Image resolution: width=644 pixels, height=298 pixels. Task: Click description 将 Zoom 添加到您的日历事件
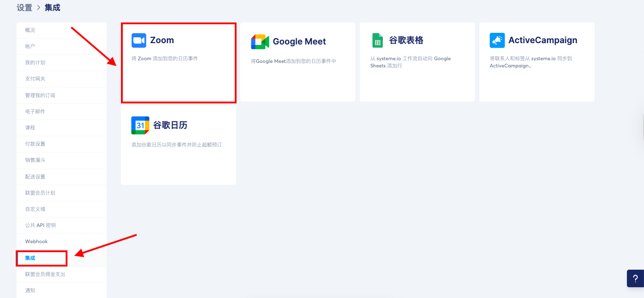(x=165, y=58)
